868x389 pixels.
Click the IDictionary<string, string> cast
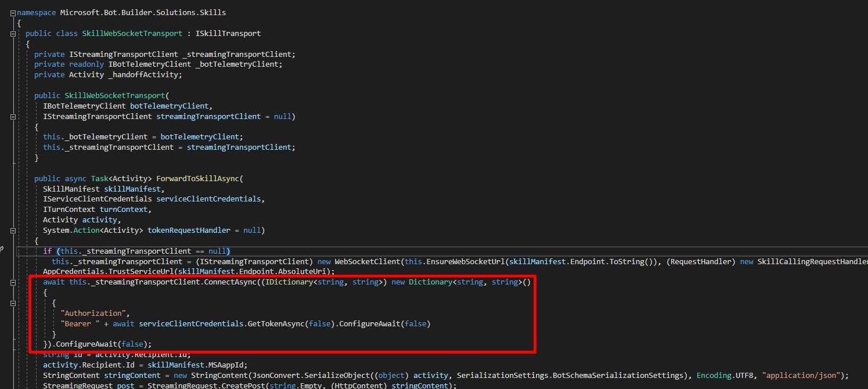324,282
